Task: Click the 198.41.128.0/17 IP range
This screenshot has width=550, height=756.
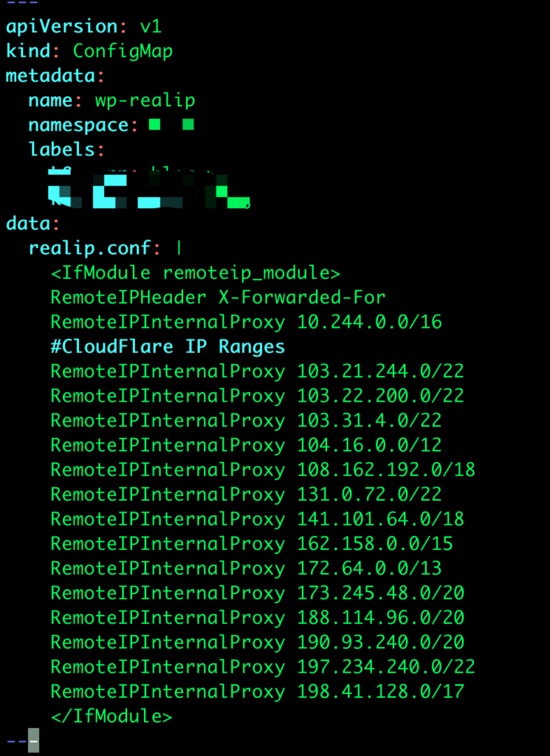Action: tap(380, 692)
